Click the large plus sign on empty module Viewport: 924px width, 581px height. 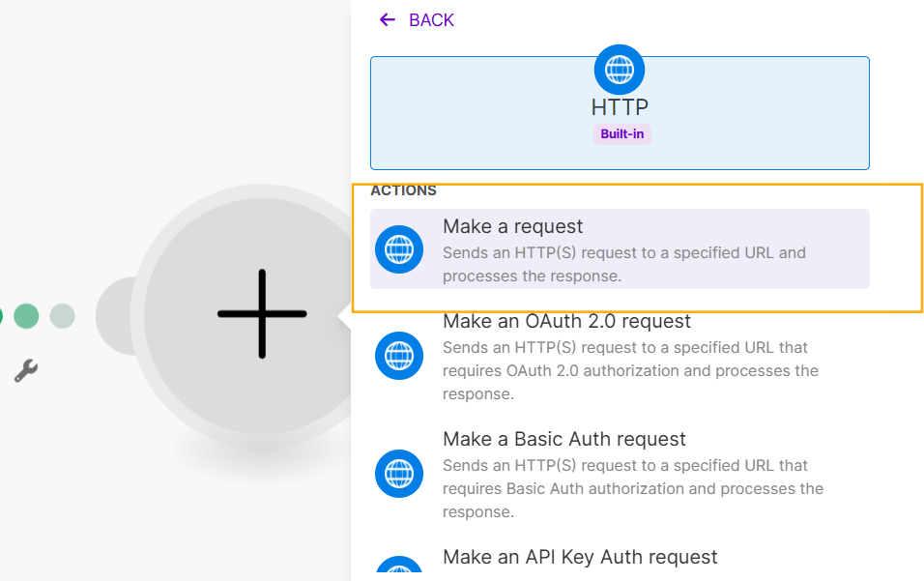(x=262, y=314)
